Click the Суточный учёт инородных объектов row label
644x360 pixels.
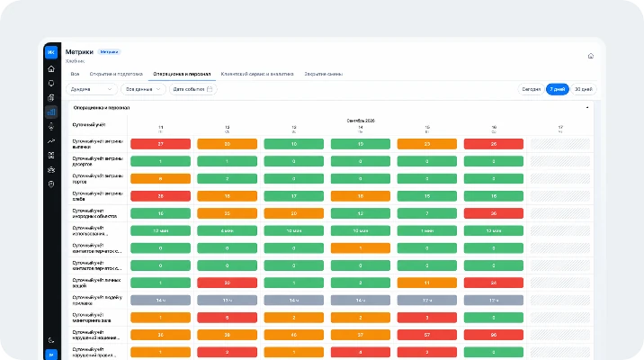click(x=94, y=213)
